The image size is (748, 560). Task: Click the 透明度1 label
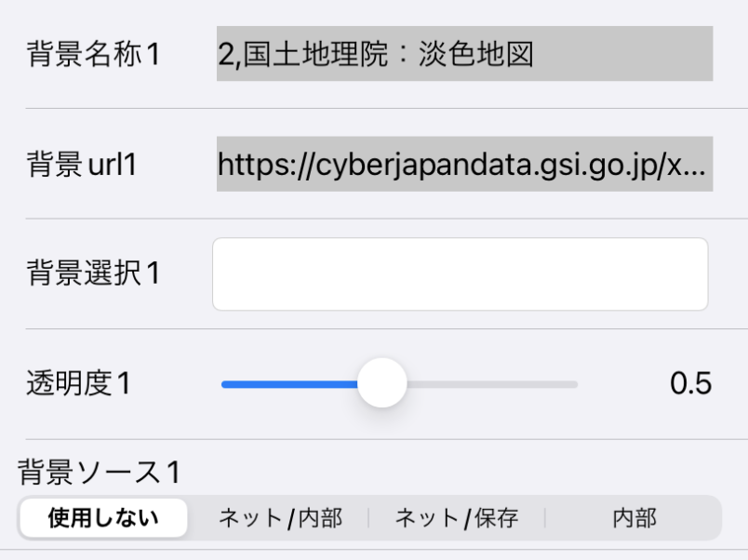click(79, 383)
